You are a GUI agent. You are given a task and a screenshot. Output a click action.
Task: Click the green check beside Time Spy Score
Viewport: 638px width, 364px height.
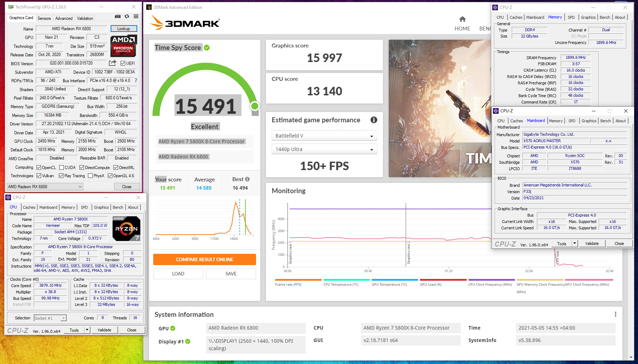point(207,47)
